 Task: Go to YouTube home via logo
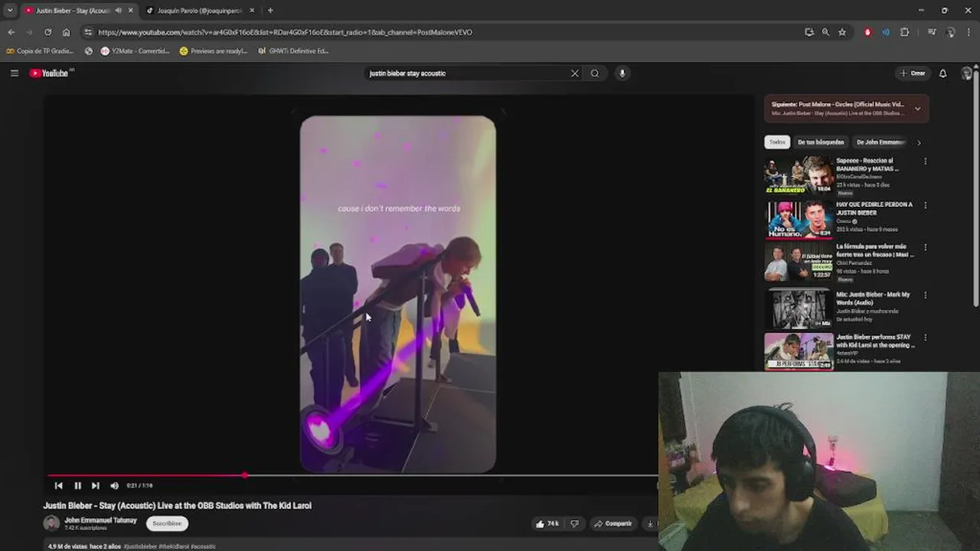pyautogui.click(x=51, y=73)
